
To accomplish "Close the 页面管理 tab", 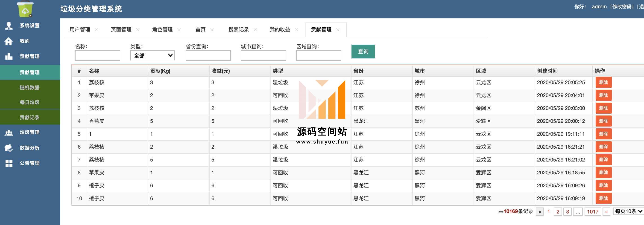I will [x=138, y=30].
